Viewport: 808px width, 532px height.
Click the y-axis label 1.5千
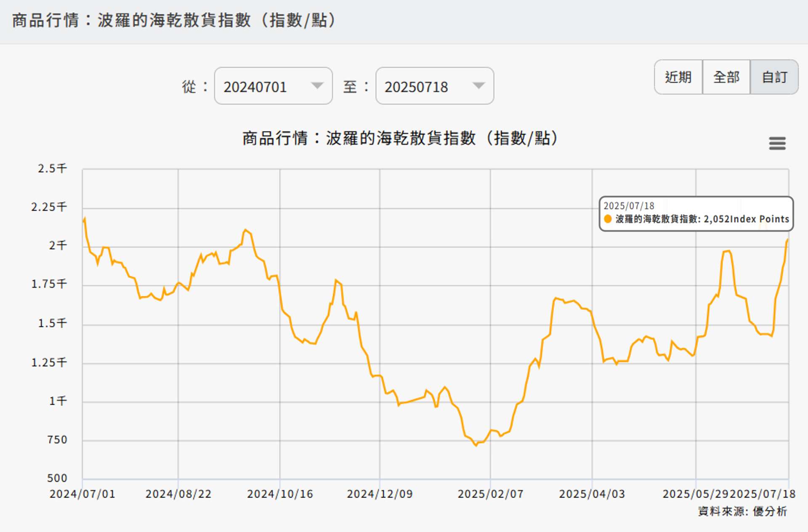click(52, 323)
